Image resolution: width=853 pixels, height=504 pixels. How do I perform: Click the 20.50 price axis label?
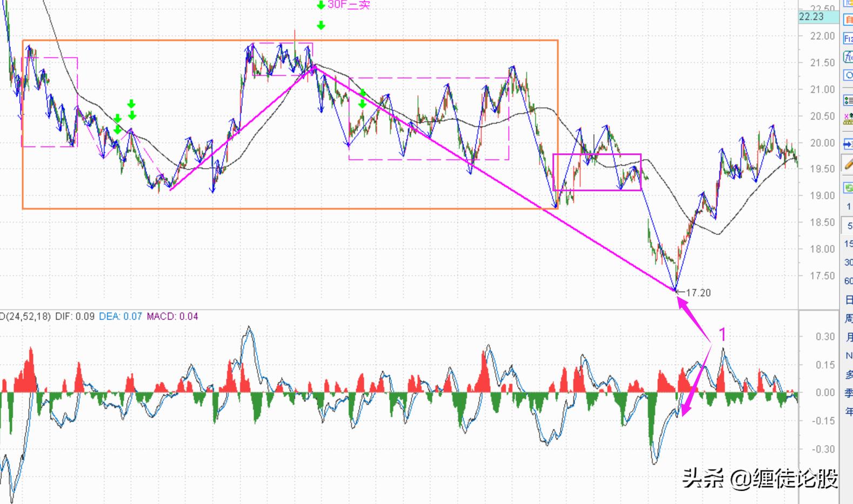(823, 116)
